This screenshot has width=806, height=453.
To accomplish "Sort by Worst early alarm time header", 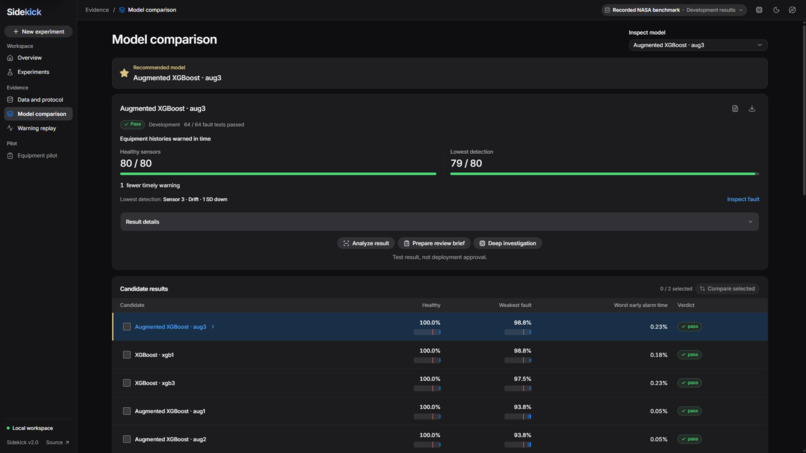I will pyautogui.click(x=640, y=305).
